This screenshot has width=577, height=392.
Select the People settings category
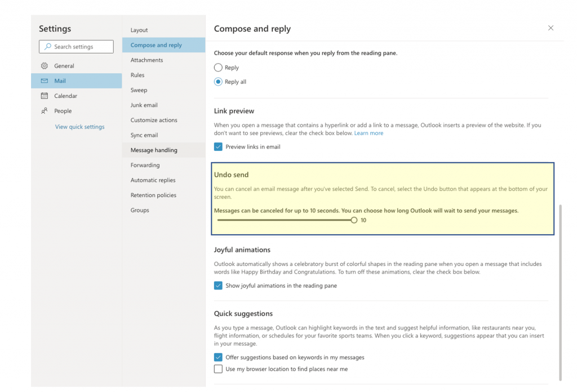(77, 111)
